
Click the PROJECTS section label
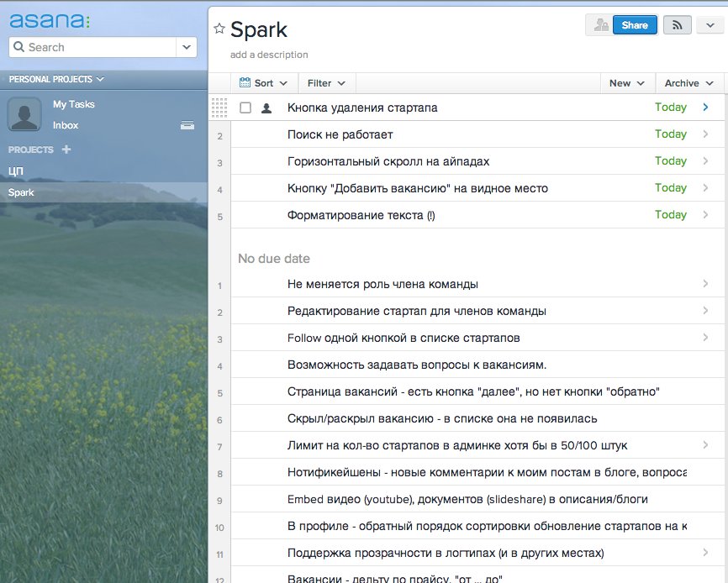(30, 150)
